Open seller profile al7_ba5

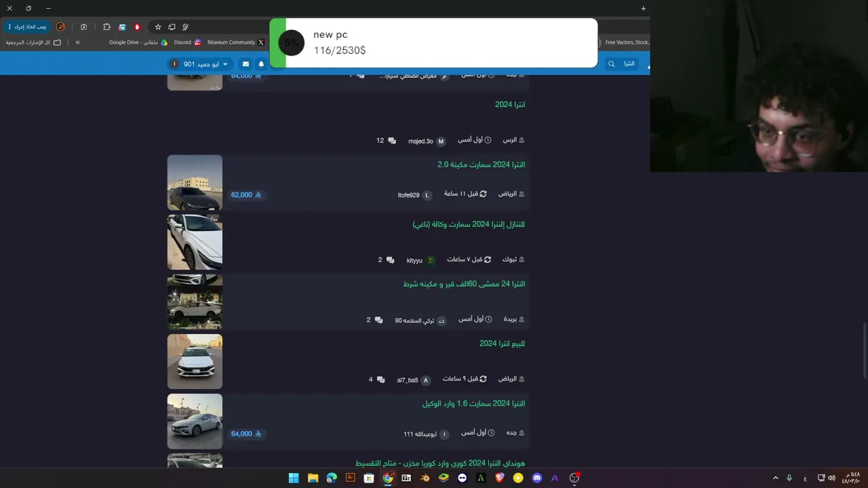click(x=414, y=380)
